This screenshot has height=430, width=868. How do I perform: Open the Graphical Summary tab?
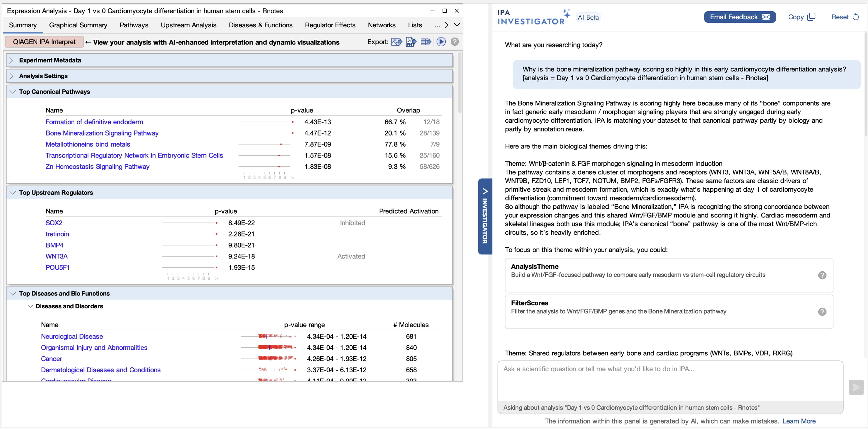click(78, 25)
